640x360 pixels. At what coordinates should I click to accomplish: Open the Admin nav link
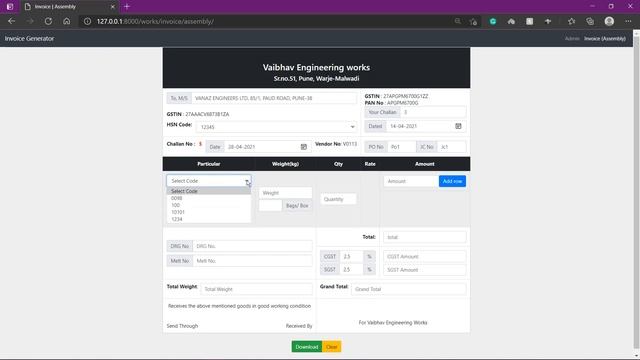[571, 38]
